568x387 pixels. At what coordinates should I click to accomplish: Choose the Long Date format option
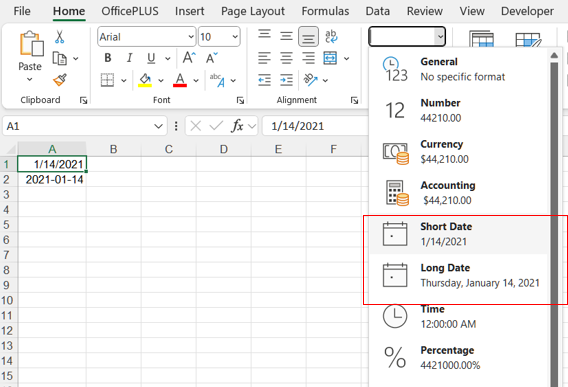(459, 275)
